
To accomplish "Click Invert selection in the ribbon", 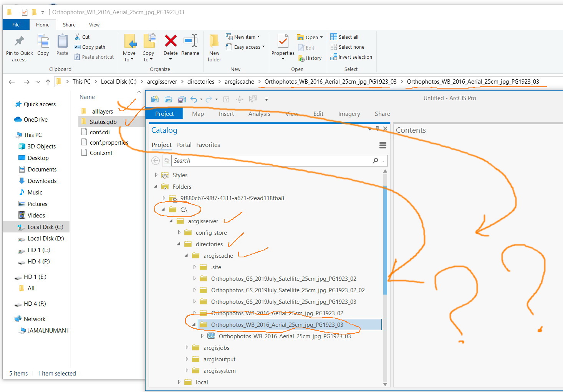I will [351, 57].
